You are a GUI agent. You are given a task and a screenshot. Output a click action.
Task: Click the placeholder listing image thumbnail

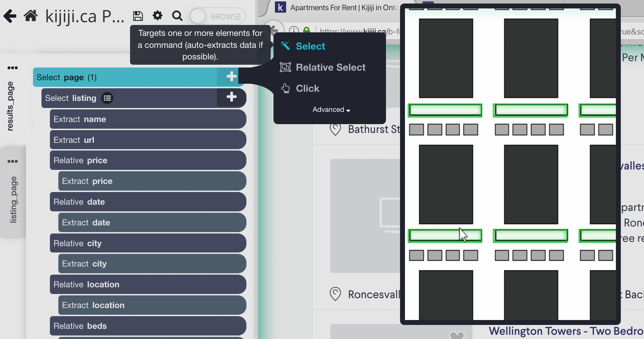(x=365, y=216)
